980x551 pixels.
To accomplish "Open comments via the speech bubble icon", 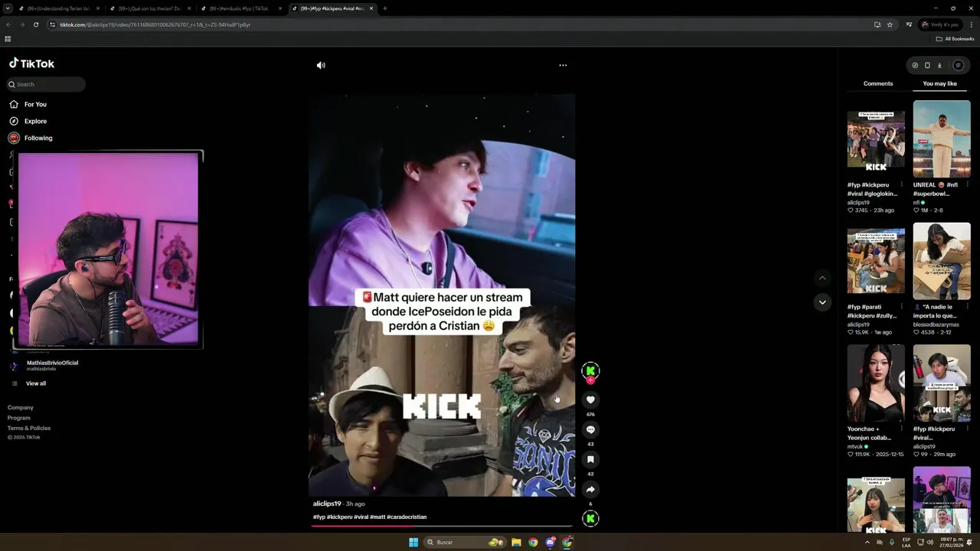I will click(x=590, y=429).
